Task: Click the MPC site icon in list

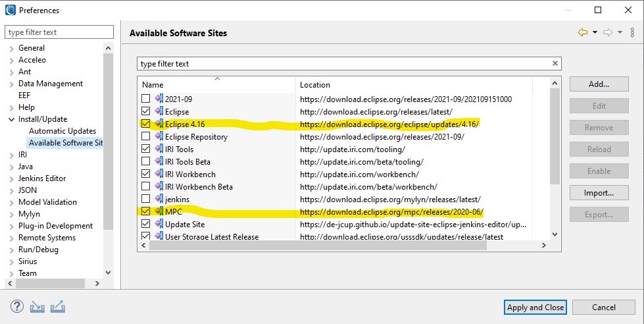Action: (x=159, y=211)
